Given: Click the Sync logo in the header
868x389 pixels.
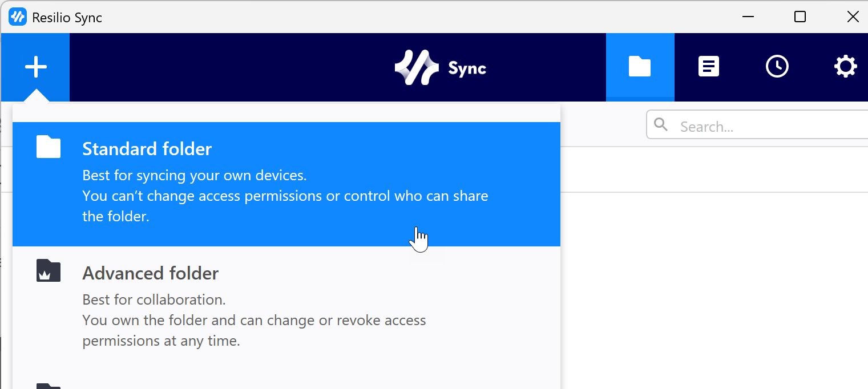Looking at the screenshot, I should (x=440, y=67).
